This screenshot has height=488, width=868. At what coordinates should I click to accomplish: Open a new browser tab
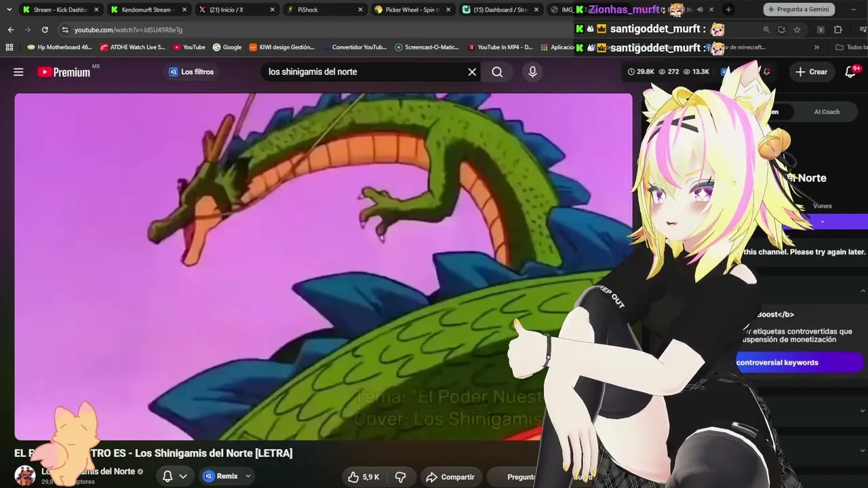728,9
